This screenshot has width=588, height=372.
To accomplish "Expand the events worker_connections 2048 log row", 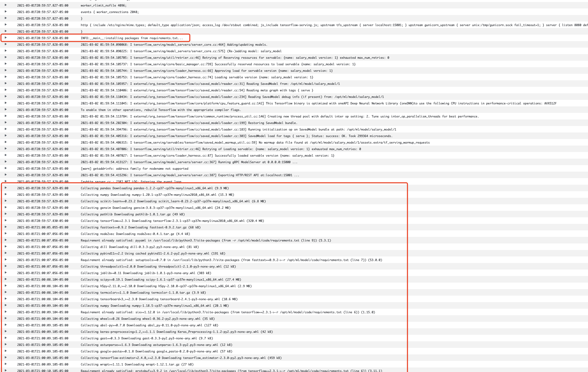I will (6, 12).
